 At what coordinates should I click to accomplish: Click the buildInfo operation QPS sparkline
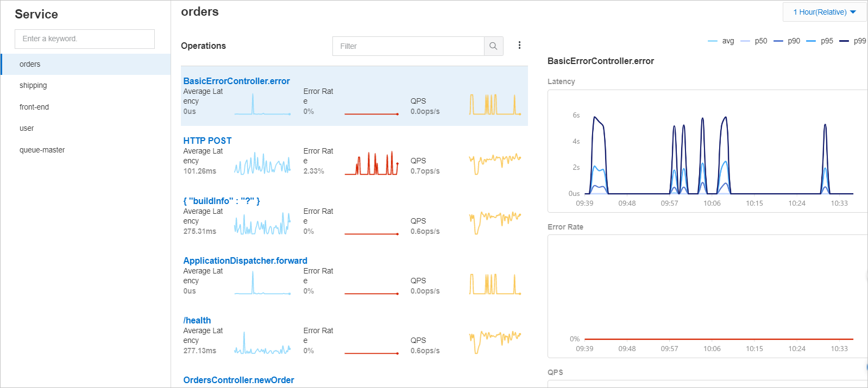(x=495, y=222)
